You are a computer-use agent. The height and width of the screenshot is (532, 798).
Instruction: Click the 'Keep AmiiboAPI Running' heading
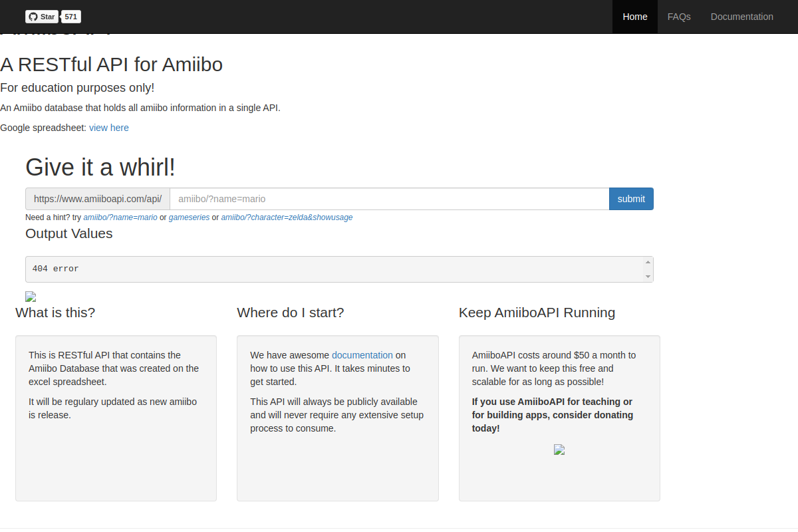coord(537,313)
